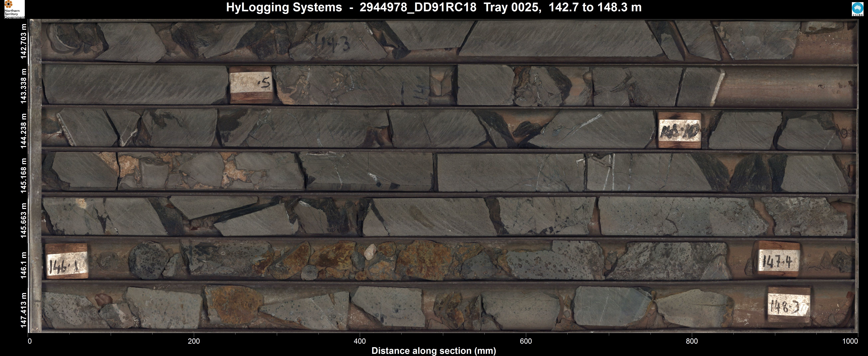This screenshot has width=868, height=356.
Task: Click the 200 tick on distance axis
Action: (x=194, y=341)
